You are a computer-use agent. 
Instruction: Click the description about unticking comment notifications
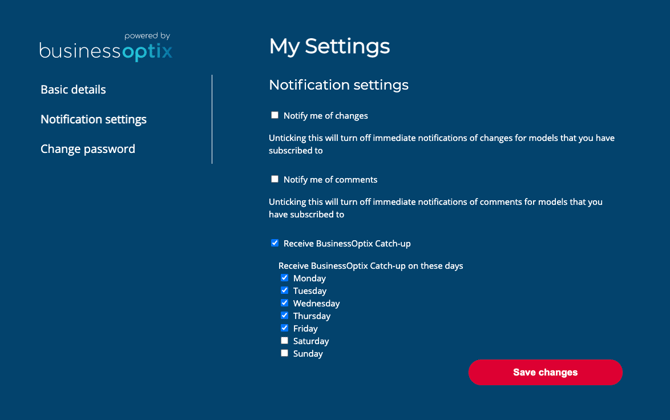coord(435,208)
